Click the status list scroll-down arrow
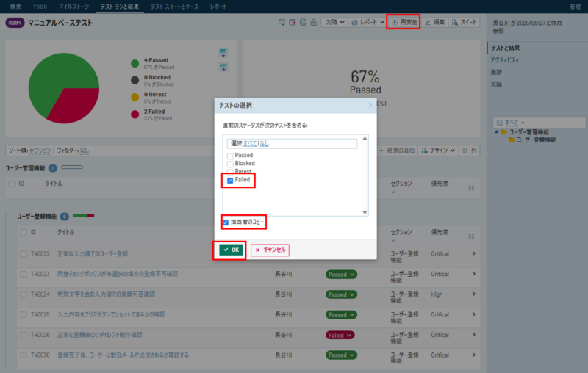Image resolution: width=588 pixels, height=373 pixels. coord(365,212)
